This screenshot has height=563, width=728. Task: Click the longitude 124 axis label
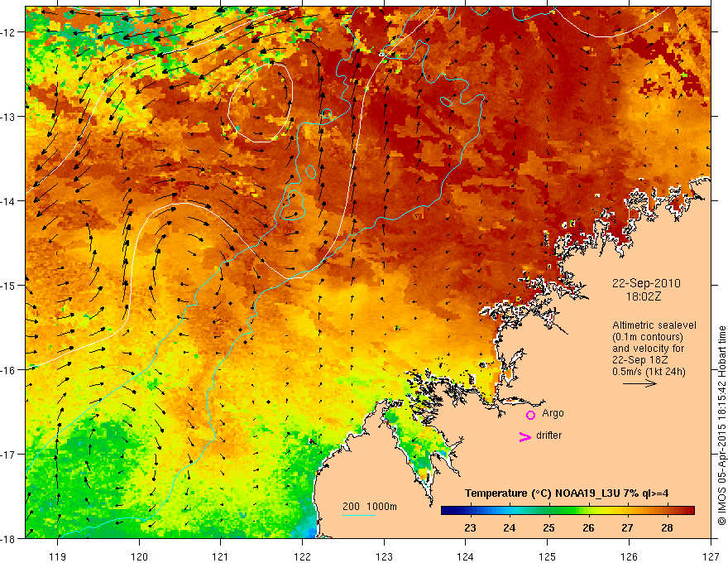point(466,556)
